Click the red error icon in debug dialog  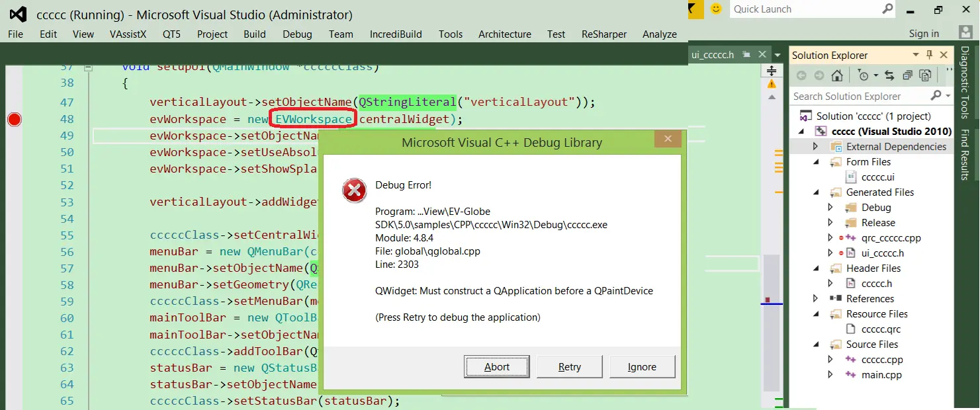pos(354,190)
